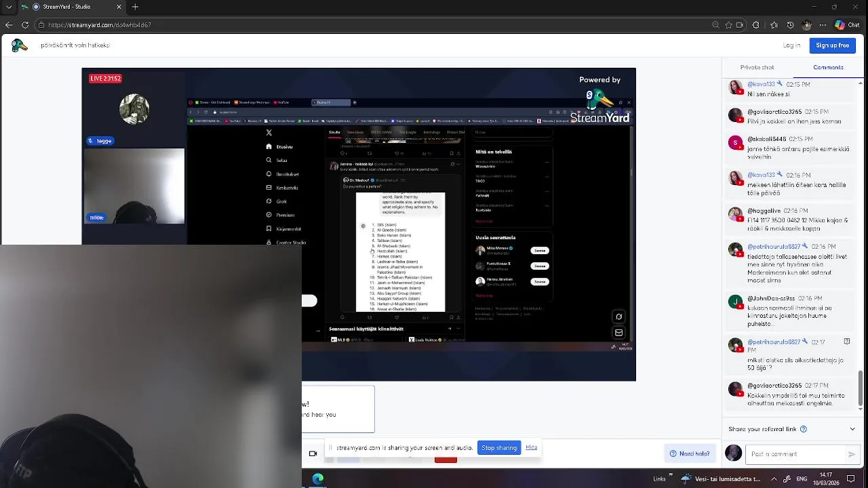The width and height of the screenshot is (868, 488).
Task: Open Premium in the X sidebar
Action: [x=280, y=215]
